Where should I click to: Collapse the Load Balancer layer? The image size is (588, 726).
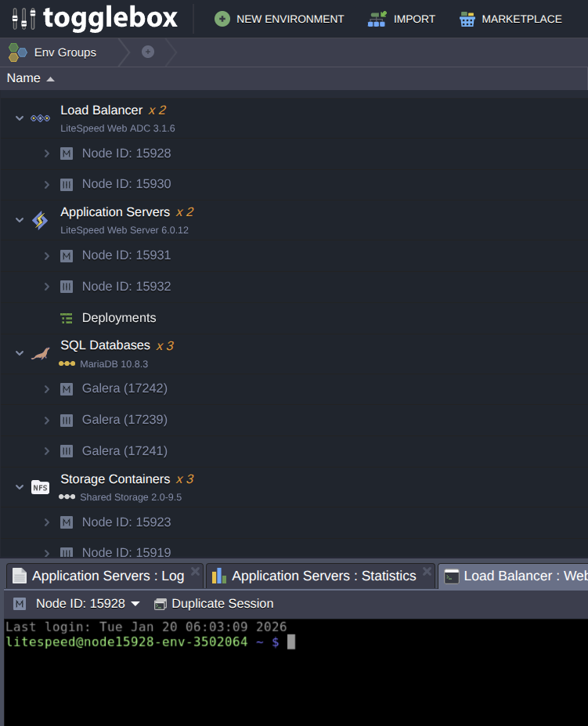point(20,118)
